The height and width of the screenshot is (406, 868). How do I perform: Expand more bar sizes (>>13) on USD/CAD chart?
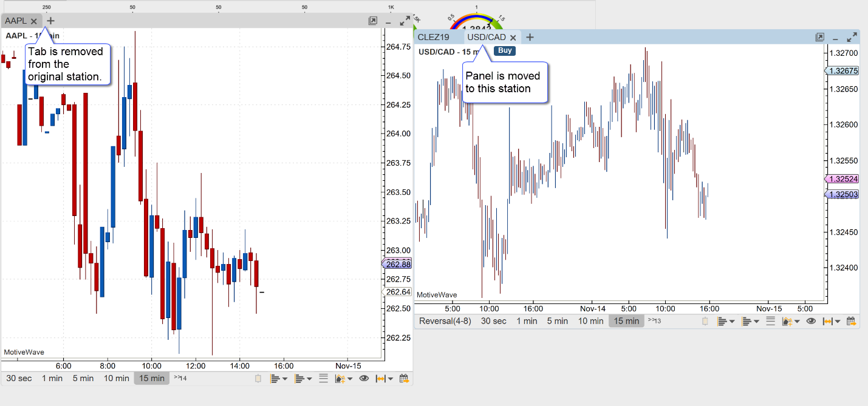pos(654,320)
